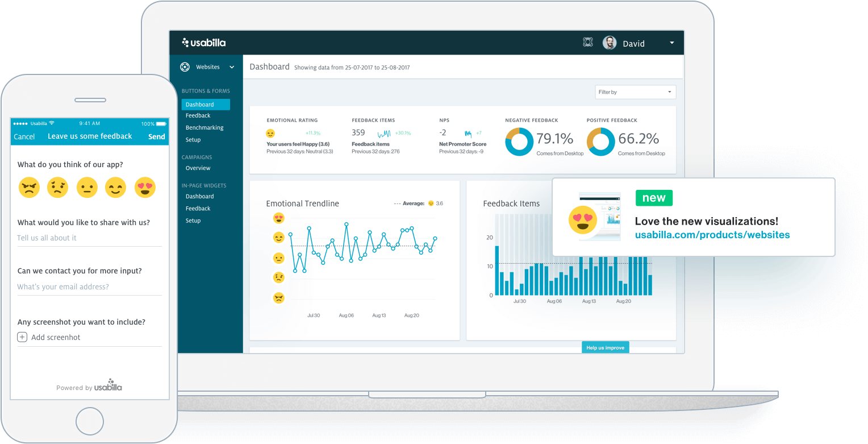This screenshot has height=444, width=868.
Task: Select the angry face rating on the form
Action: click(x=29, y=187)
